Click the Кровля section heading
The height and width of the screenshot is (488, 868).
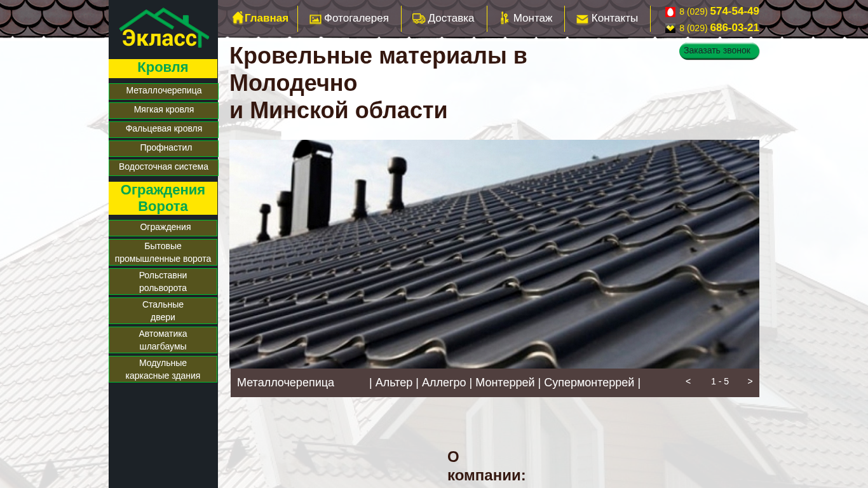point(163,68)
